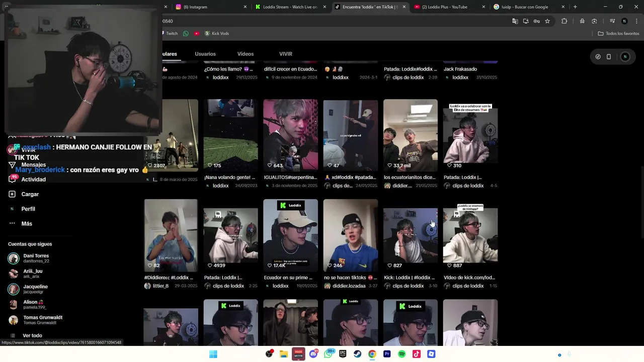Open the video thumbnail with 643 likes
Viewport: 644px width, 362px height.
coord(290,135)
